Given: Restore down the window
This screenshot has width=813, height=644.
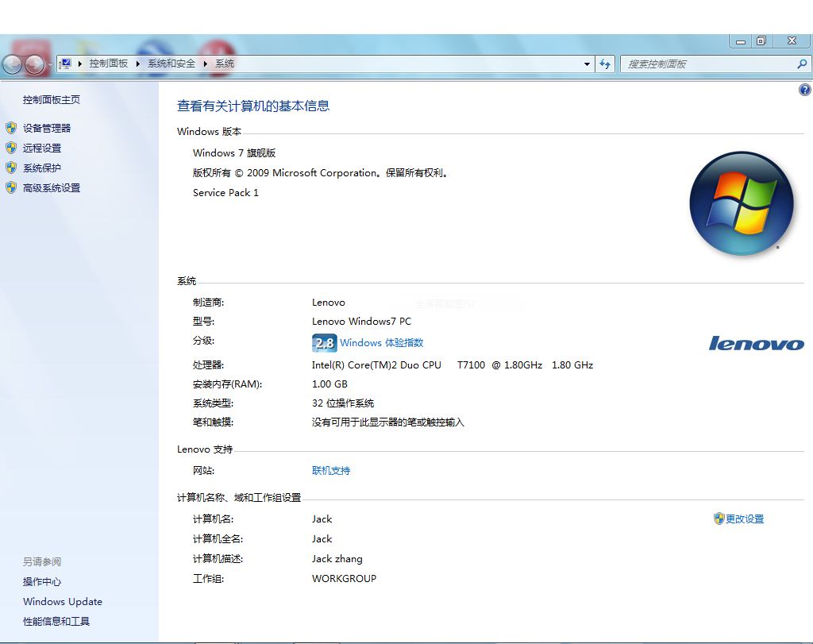Looking at the screenshot, I should [x=761, y=41].
